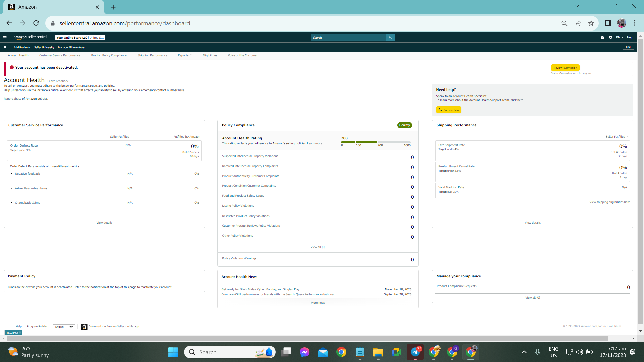Open a new browser tab

click(x=113, y=7)
